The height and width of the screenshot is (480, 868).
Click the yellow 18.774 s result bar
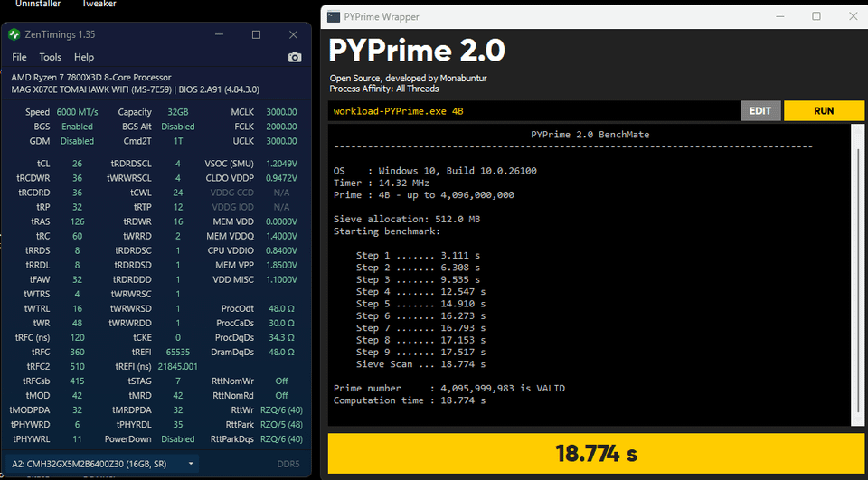click(596, 454)
